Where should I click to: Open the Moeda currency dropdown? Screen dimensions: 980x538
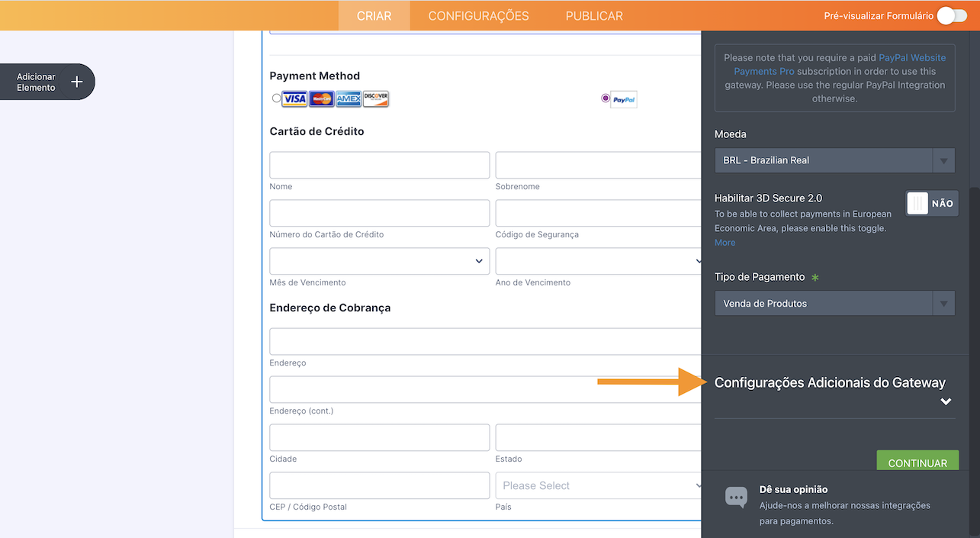click(834, 160)
